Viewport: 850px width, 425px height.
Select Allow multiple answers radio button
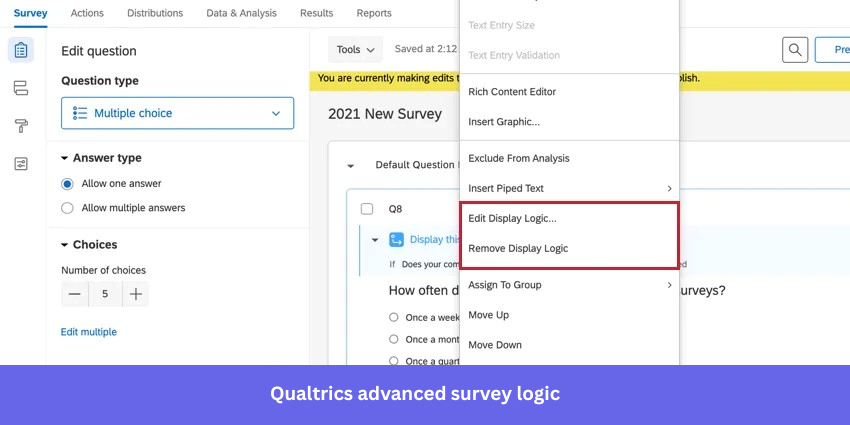(x=67, y=208)
